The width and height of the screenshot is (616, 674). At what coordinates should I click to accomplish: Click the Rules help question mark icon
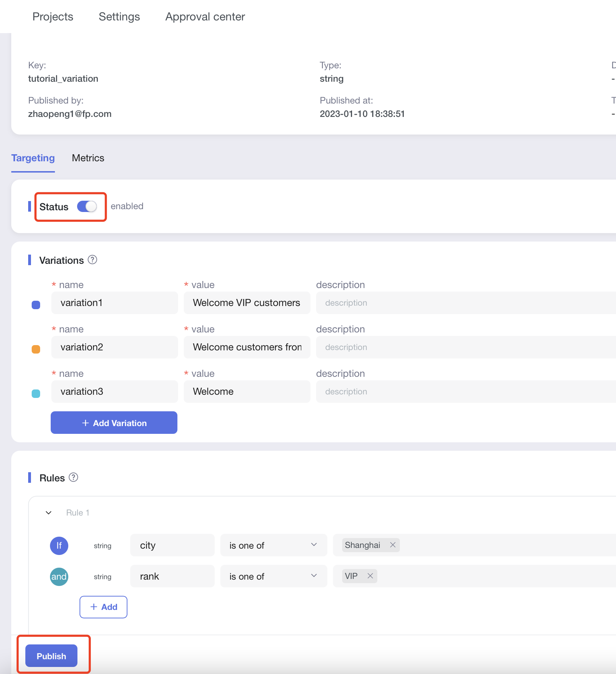73,478
